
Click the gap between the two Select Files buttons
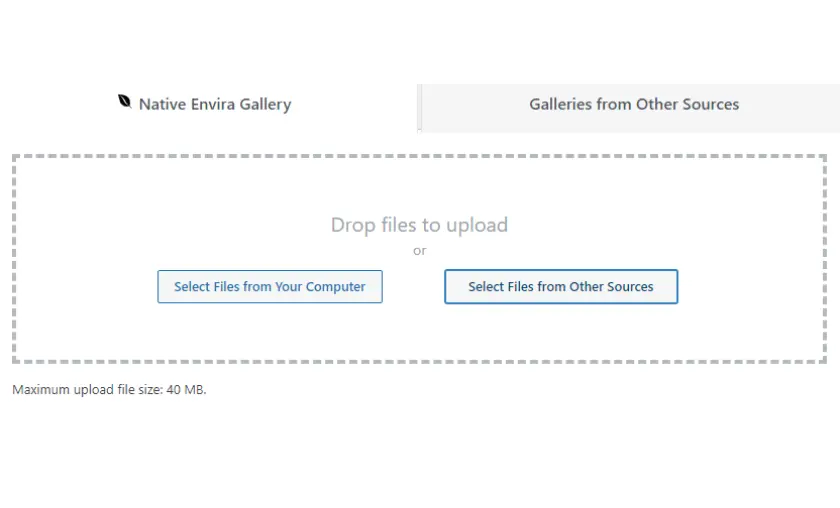(x=413, y=287)
